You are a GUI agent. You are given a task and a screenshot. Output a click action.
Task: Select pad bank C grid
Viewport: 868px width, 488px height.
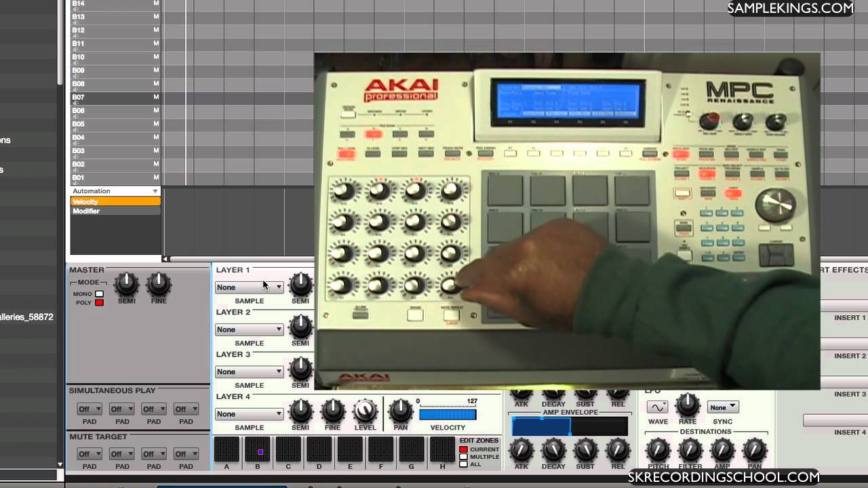click(288, 449)
